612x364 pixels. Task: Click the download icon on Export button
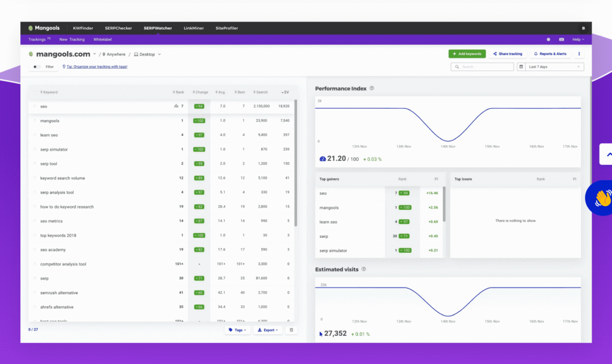pos(259,330)
